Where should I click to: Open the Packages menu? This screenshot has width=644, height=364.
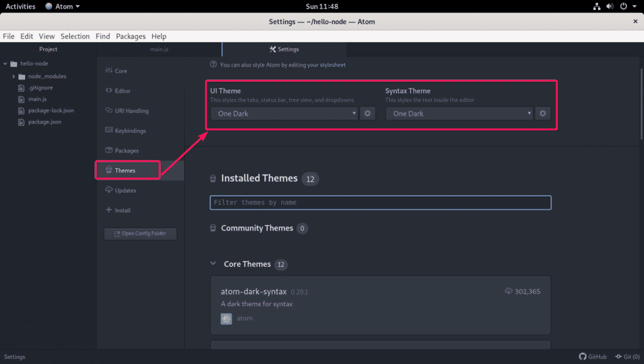tap(130, 36)
